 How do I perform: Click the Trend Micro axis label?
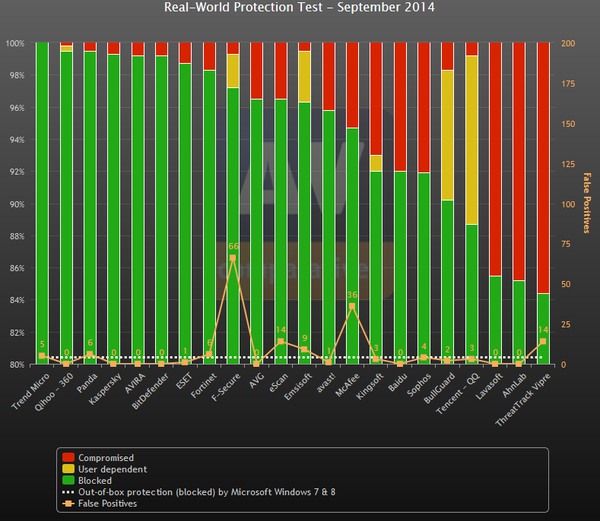coord(31,391)
